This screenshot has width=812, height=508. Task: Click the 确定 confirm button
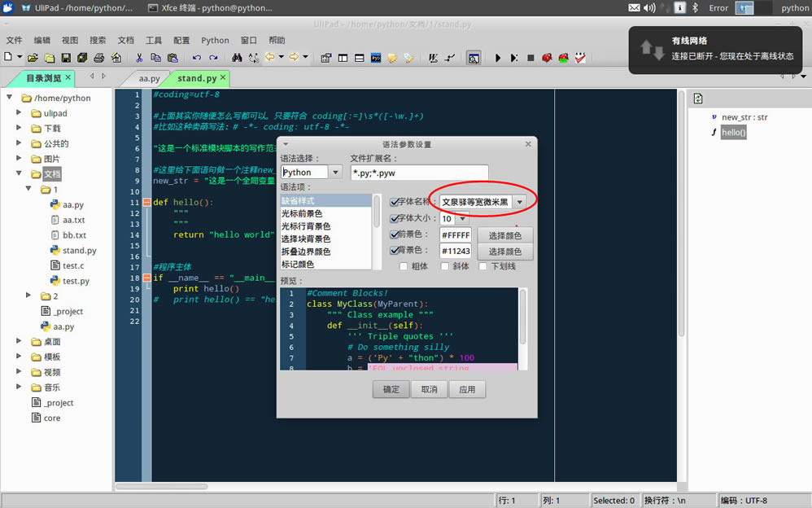click(x=391, y=389)
